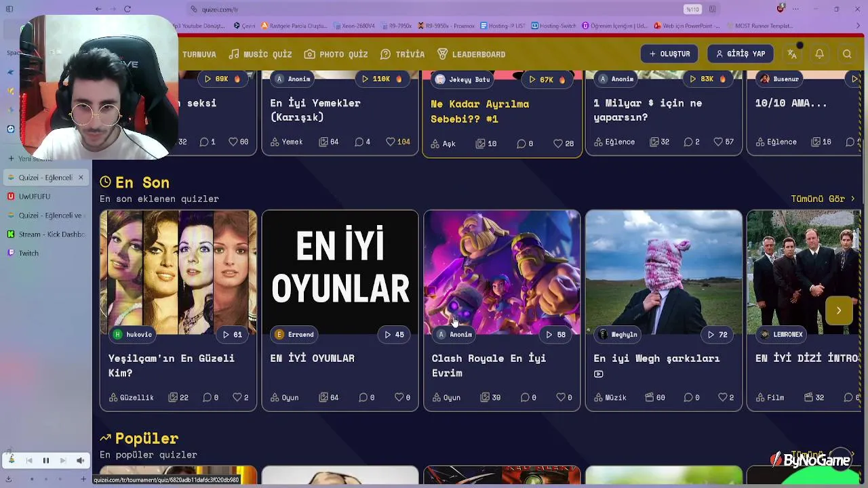Open Errend author profile
The image size is (868, 488).
295,334
